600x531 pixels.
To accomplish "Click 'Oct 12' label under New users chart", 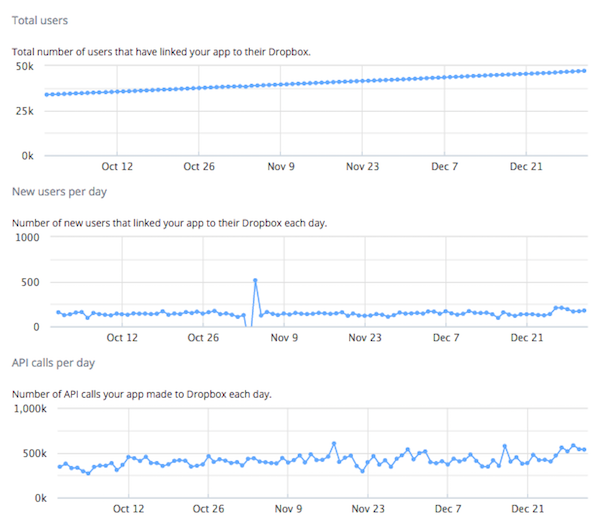I will [122, 338].
